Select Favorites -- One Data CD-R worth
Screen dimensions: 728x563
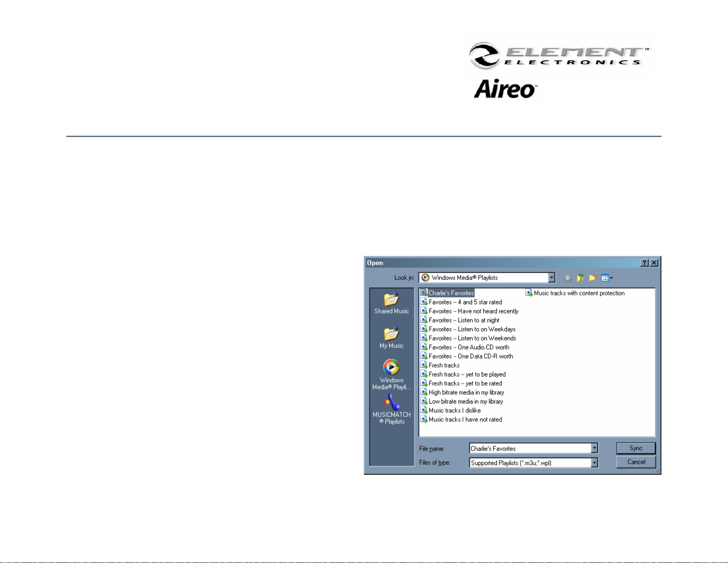pos(467,356)
